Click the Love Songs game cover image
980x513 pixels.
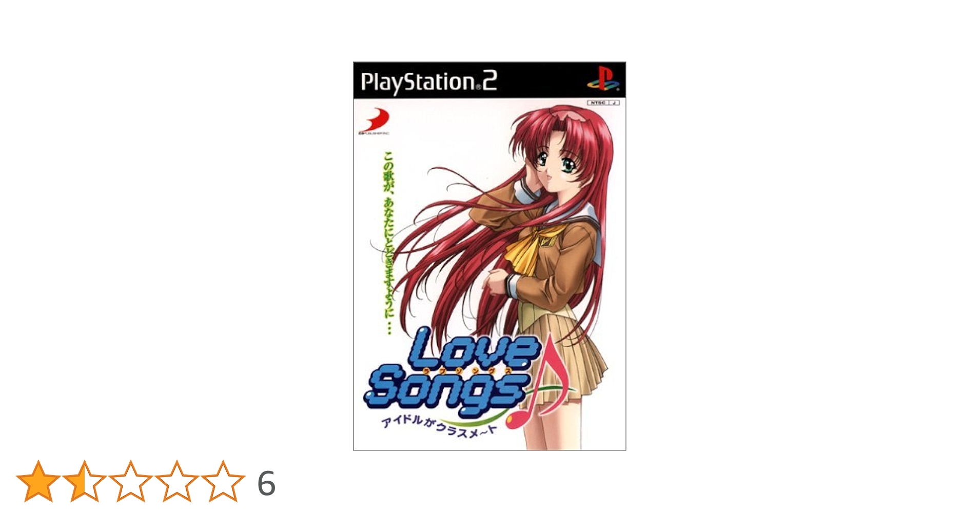[x=489, y=256]
